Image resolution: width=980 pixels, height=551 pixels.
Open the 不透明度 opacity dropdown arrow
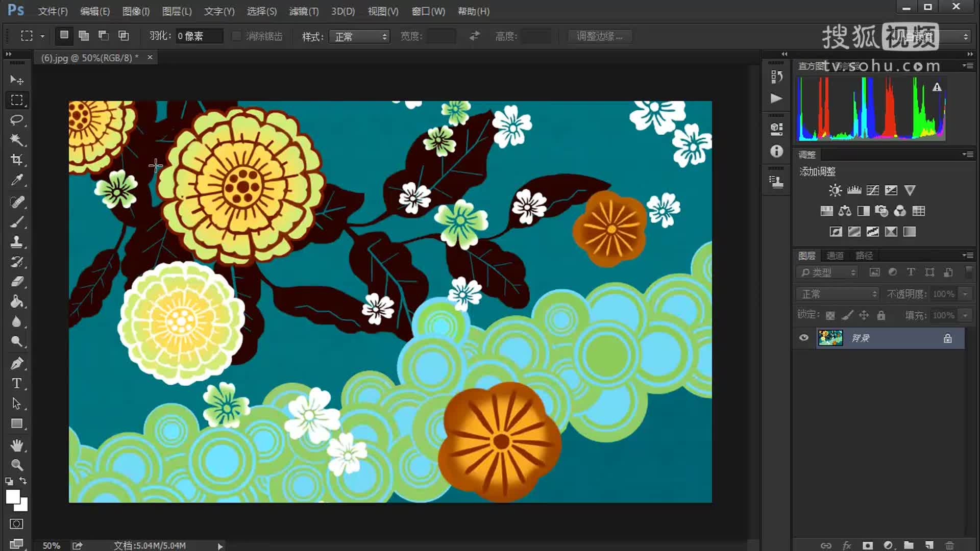click(965, 294)
